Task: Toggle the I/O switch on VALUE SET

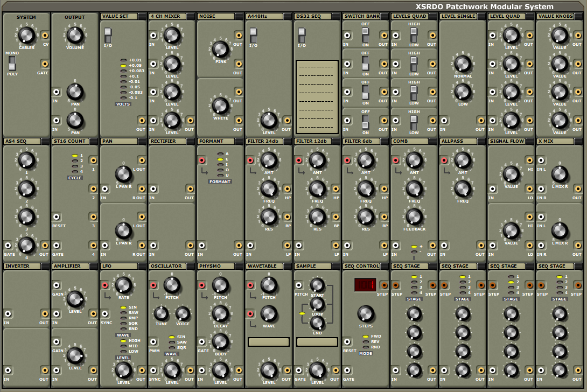Action: [108, 36]
